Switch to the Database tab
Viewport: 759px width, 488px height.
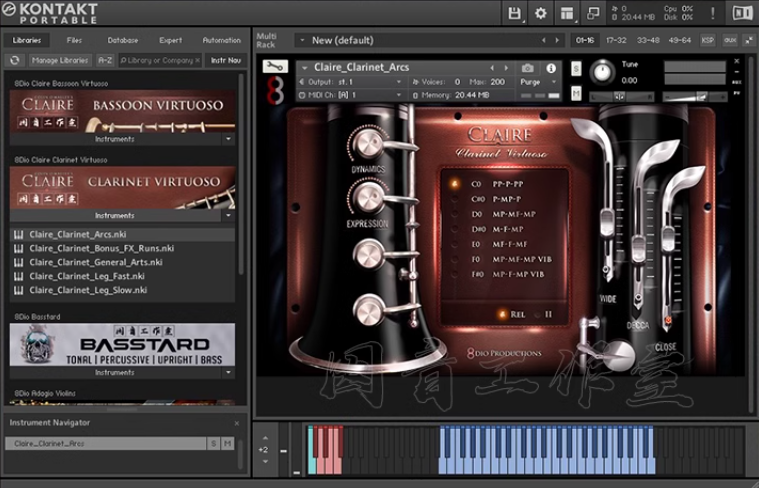point(123,40)
